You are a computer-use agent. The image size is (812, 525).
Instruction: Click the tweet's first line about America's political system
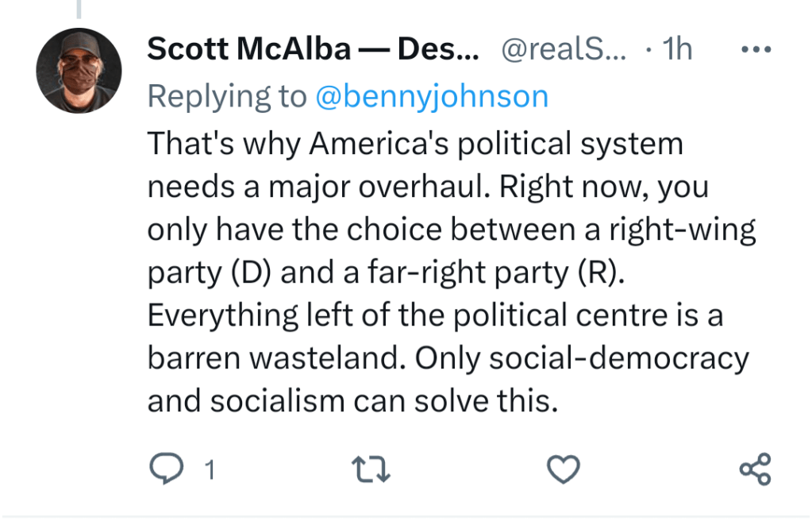click(x=414, y=144)
